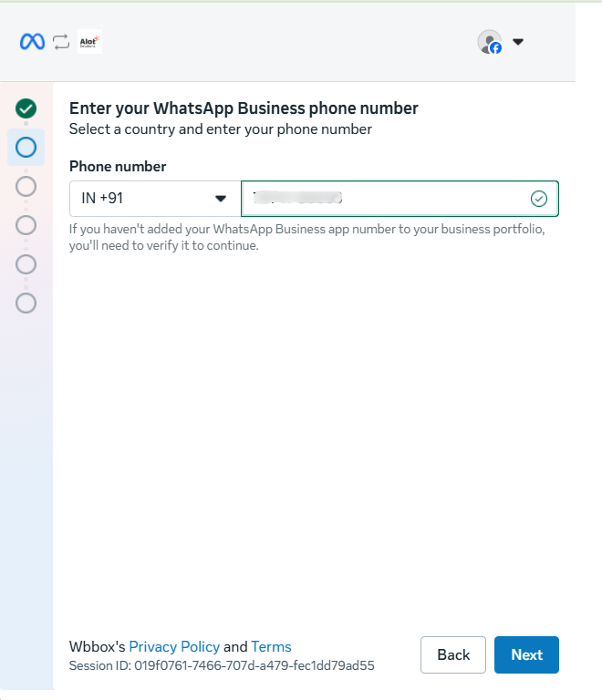Continue with the Next button
The height and width of the screenshot is (700, 602).
[x=526, y=655]
